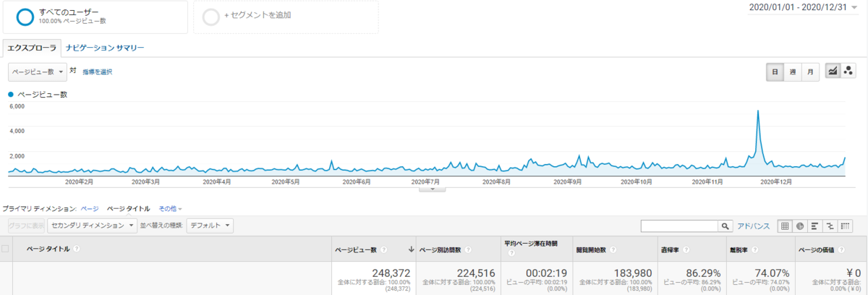Select the comparison view icon
The height and width of the screenshot is (295, 868).
(830, 226)
